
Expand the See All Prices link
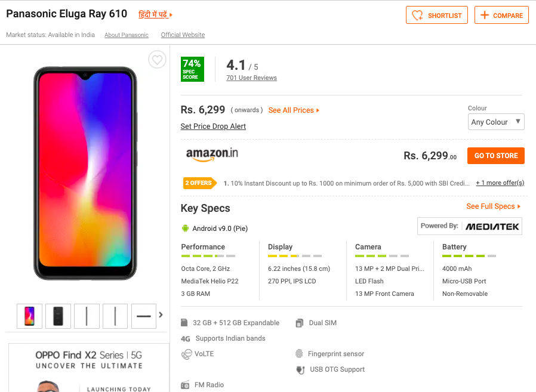294,110
